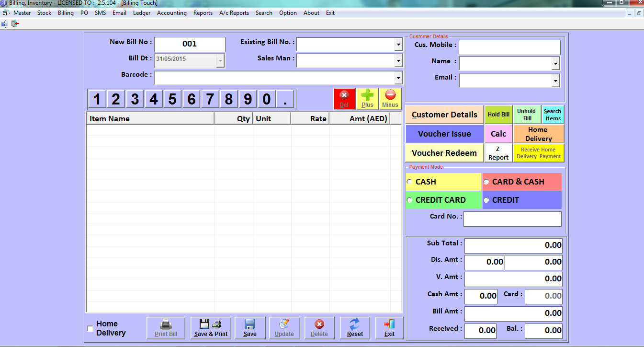Click the Save floppy disk button

250,328
